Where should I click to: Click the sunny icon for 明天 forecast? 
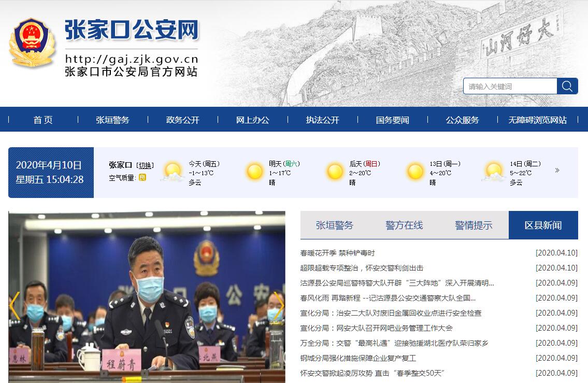tap(254, 172)
